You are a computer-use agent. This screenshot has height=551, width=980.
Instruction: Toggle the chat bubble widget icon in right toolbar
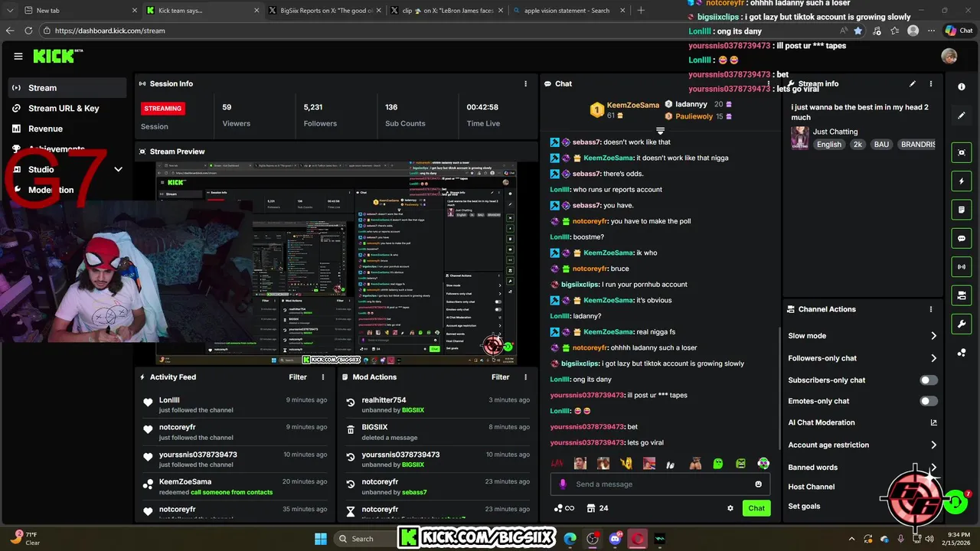click(962, 238)
